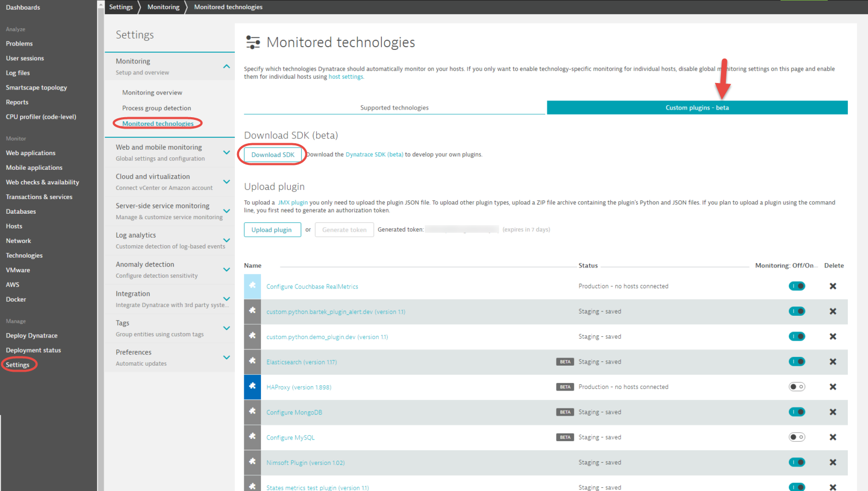
Task: Click Settings breadcrumb at top
Action: (121, 7)
